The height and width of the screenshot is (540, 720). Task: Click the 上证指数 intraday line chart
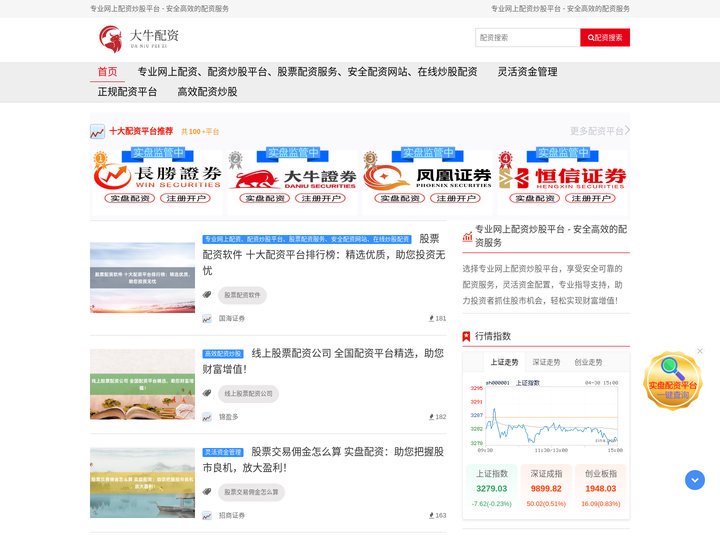(545, 416)
